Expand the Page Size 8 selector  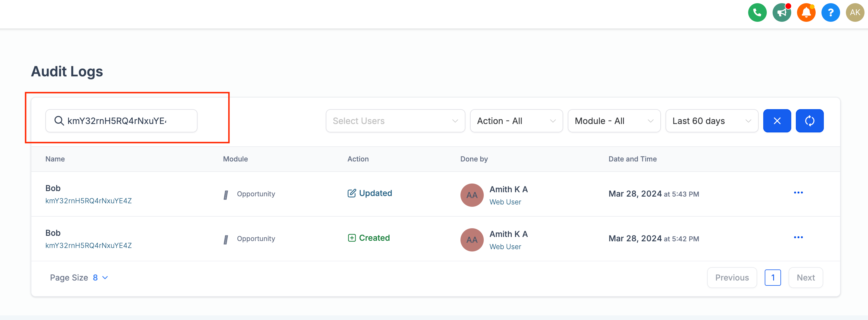coord(100,278)
